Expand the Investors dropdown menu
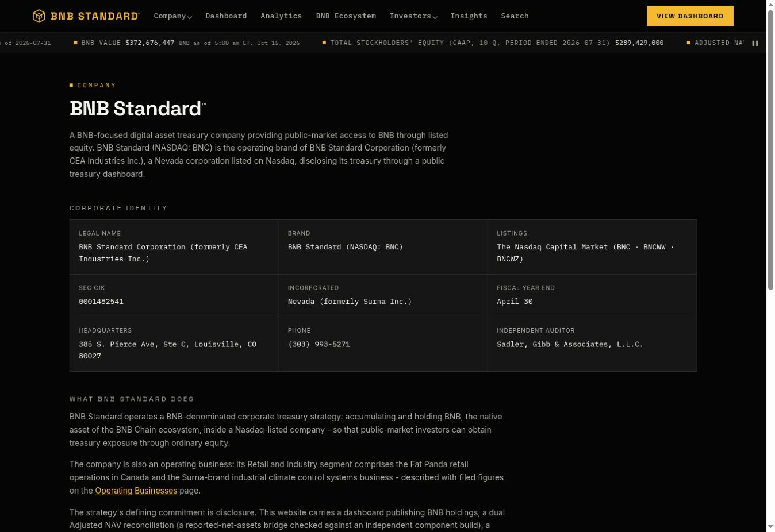 [413, 16]
